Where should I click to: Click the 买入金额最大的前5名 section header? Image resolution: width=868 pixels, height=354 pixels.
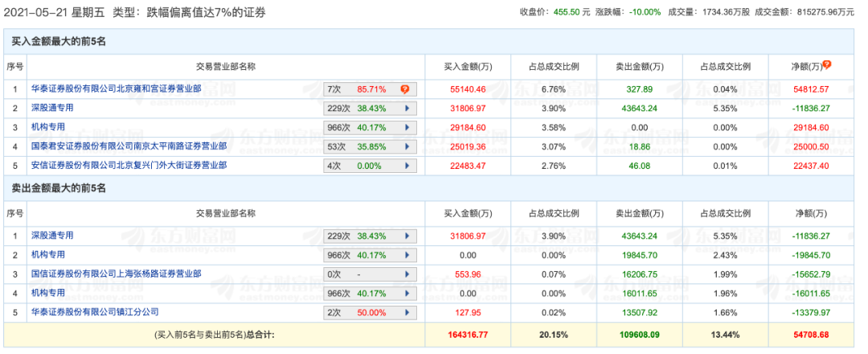59,39
